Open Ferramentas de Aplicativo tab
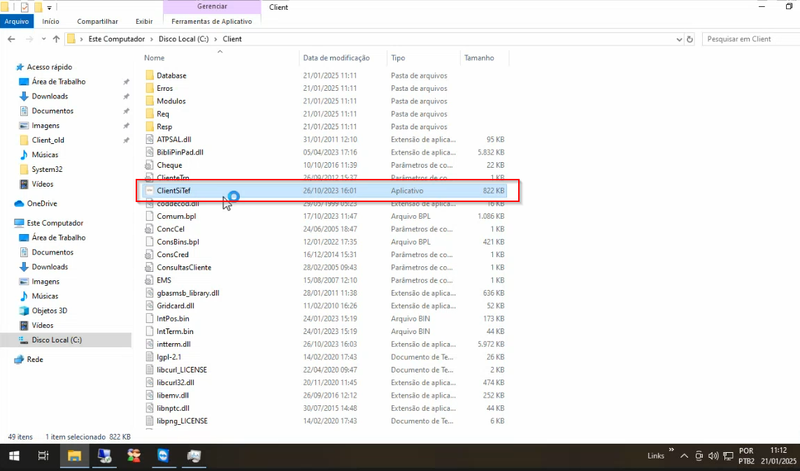The width and height of the screenshot is (800, 471). [x=211, y=21]
